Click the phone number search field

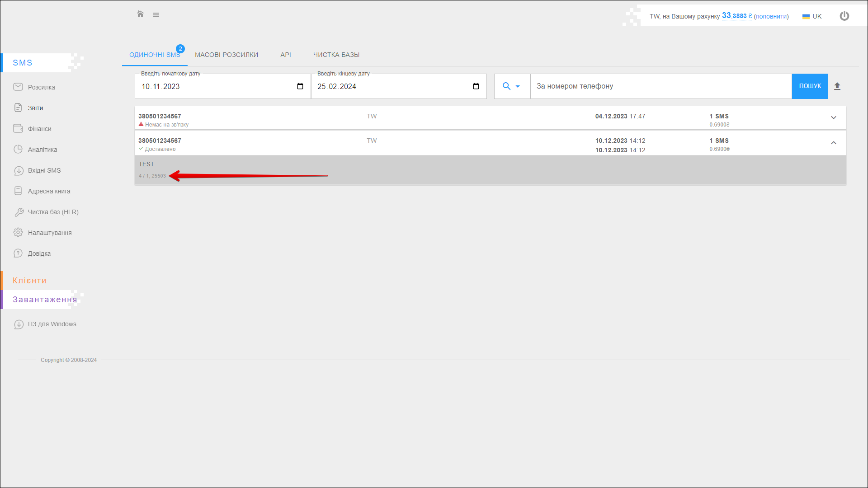click(660, 86)
